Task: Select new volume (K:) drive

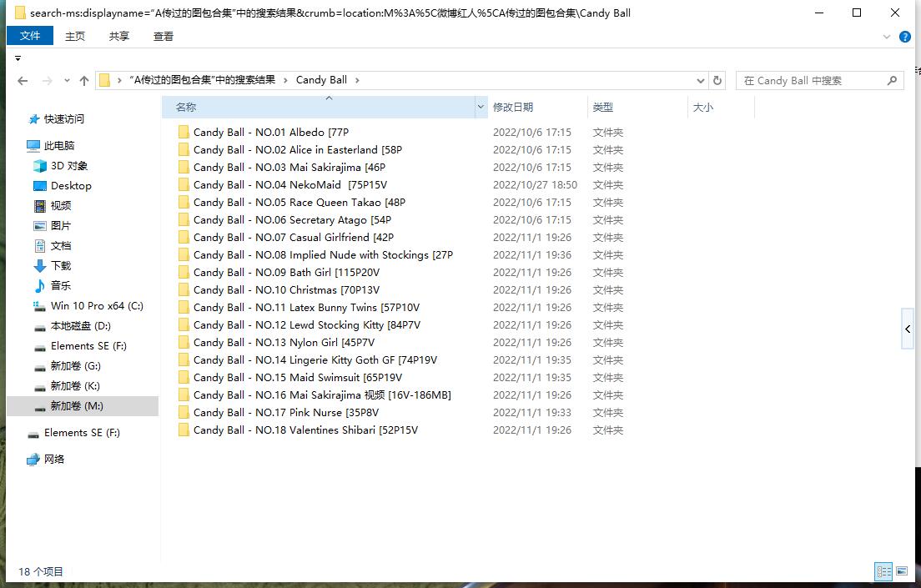Action: click(x=67, y=386)
